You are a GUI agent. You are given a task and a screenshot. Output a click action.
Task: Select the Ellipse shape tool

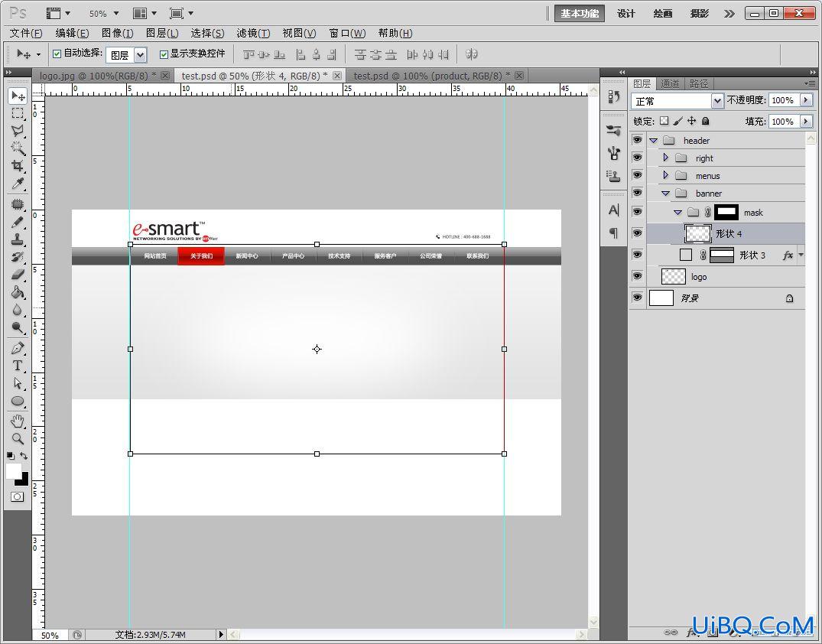[18, 402]
